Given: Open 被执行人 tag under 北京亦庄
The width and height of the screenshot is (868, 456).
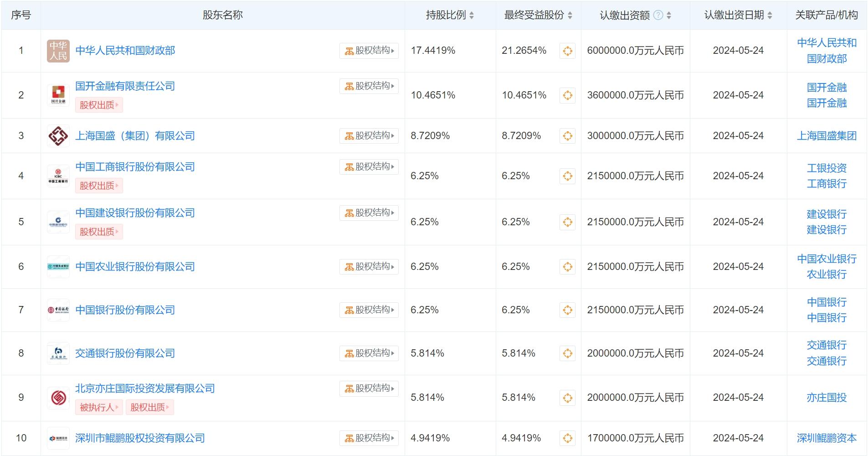Looking at the screenshot, I should point(99,407).
